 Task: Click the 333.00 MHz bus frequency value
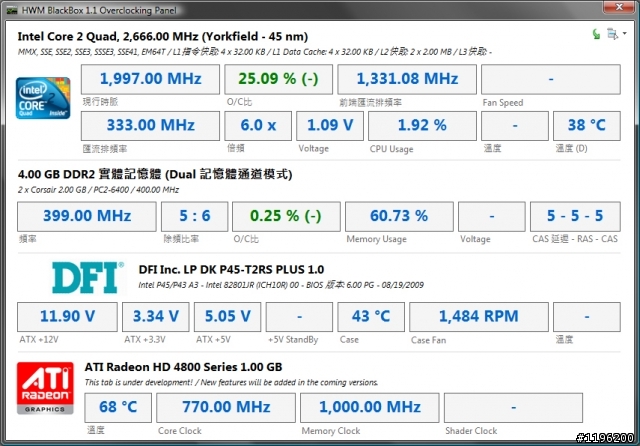click(x=150, y=126)
